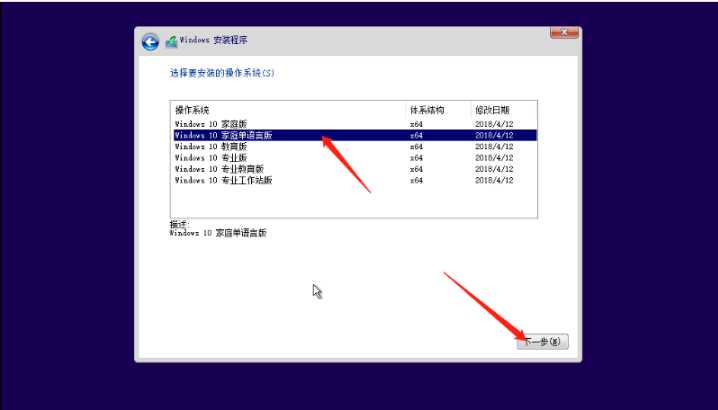Select Windows 10 家庭单语言版 row
This screenshot has width=718, height=410.
(x=355, y=135)
